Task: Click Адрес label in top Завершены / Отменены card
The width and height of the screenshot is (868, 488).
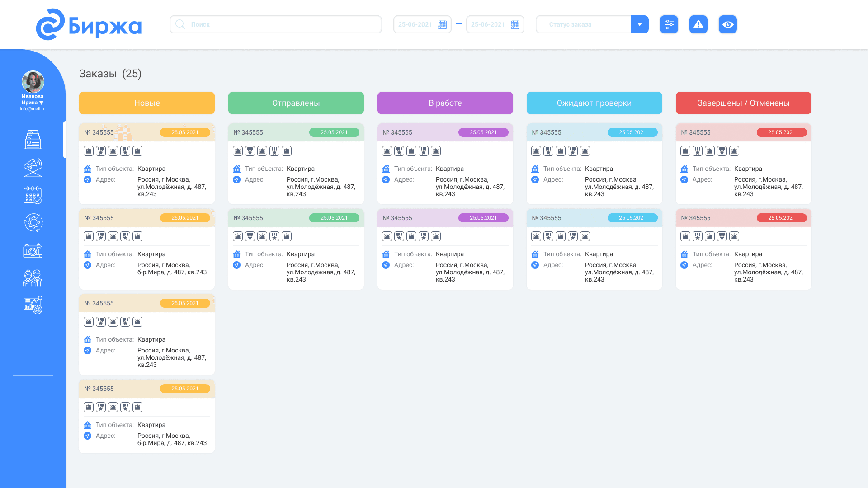Action: pyautogui.click(x=703, y=179)
